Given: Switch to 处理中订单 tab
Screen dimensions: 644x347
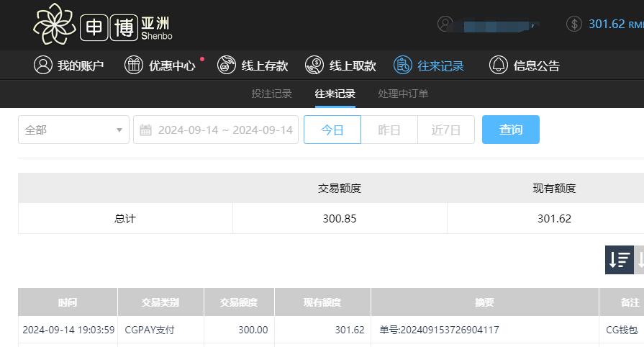Looking at the screenshot, I should pos(404,94).
